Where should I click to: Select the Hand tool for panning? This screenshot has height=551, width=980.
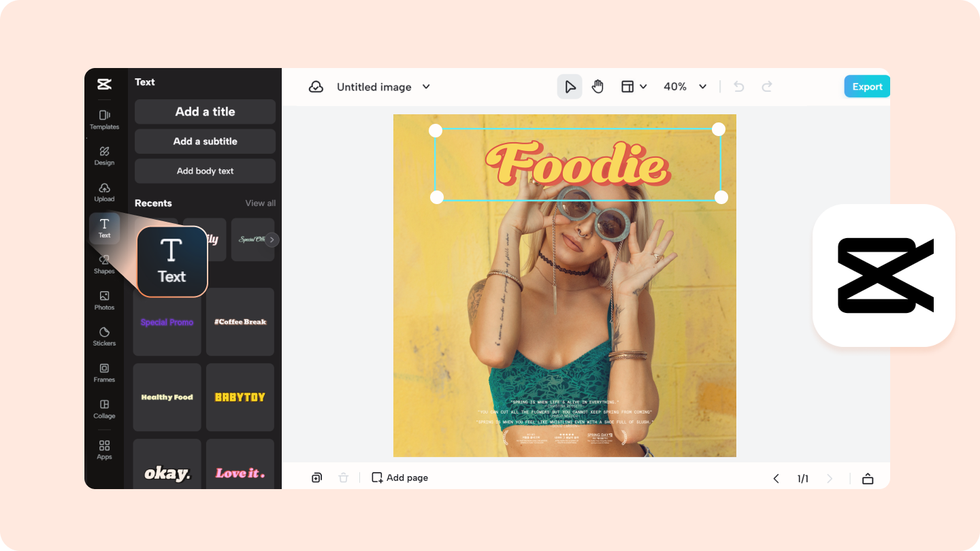tap(598, 86)
